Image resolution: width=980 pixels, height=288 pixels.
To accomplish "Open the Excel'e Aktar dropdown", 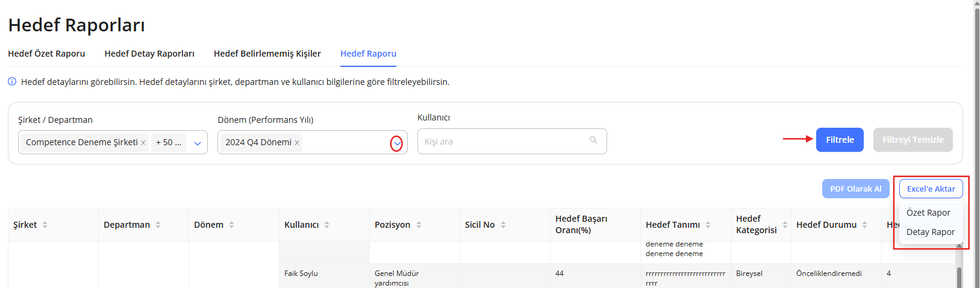I will [x=931, y=189].
